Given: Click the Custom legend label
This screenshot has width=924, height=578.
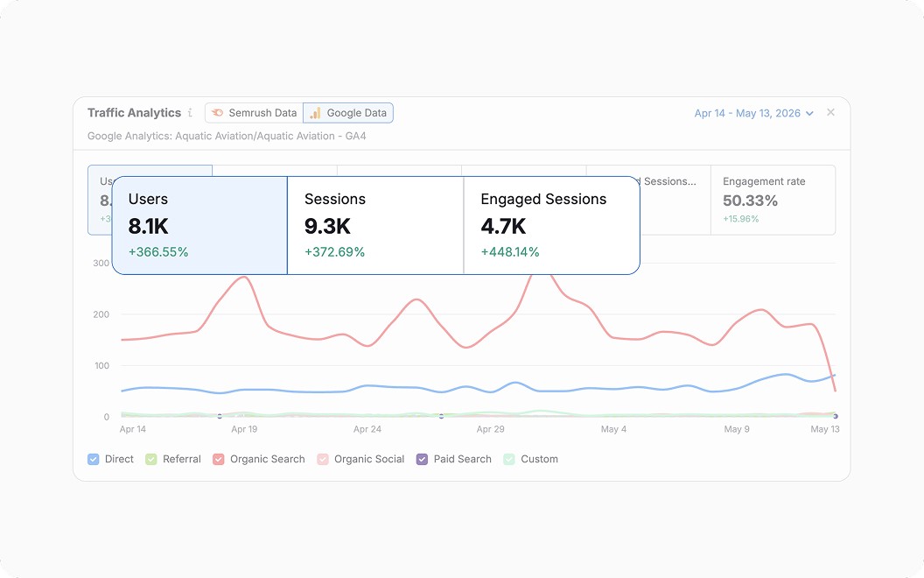Looking at the screenshot, I should point(539,460).
